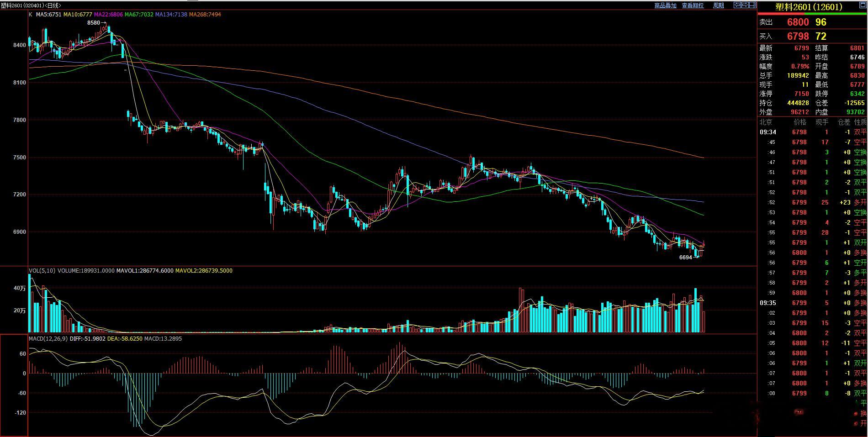Screen dimensions: 868x437
Task: Click the 跌停 limit-down value 6342
Action: click(857, 94)
